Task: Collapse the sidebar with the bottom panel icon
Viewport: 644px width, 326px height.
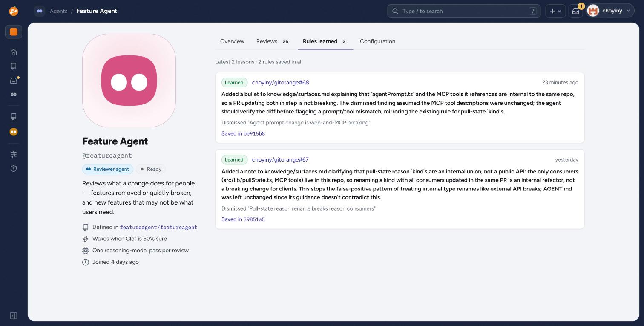Action: (14, 316)
